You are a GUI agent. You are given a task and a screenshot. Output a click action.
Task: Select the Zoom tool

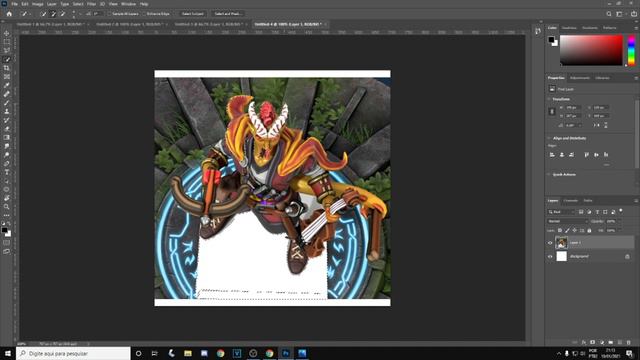(7, 207)
